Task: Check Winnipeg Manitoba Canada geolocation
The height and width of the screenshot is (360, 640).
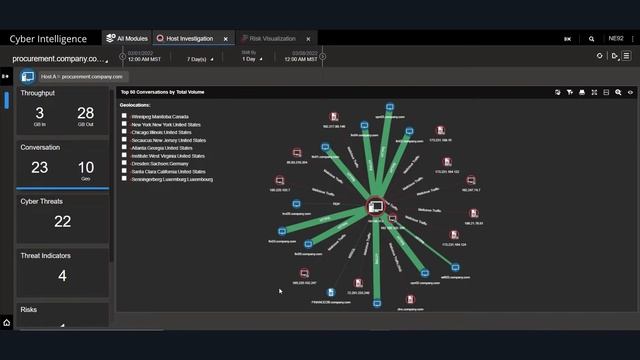Action: click(124, 116)
